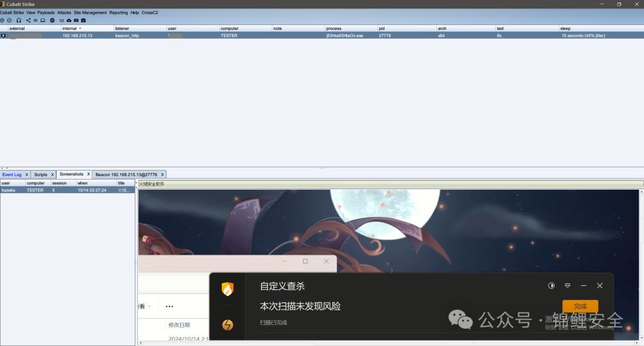Maximize the Explorer window in screenshot
This screenshot has height=346, width=644.
(305, 261)
